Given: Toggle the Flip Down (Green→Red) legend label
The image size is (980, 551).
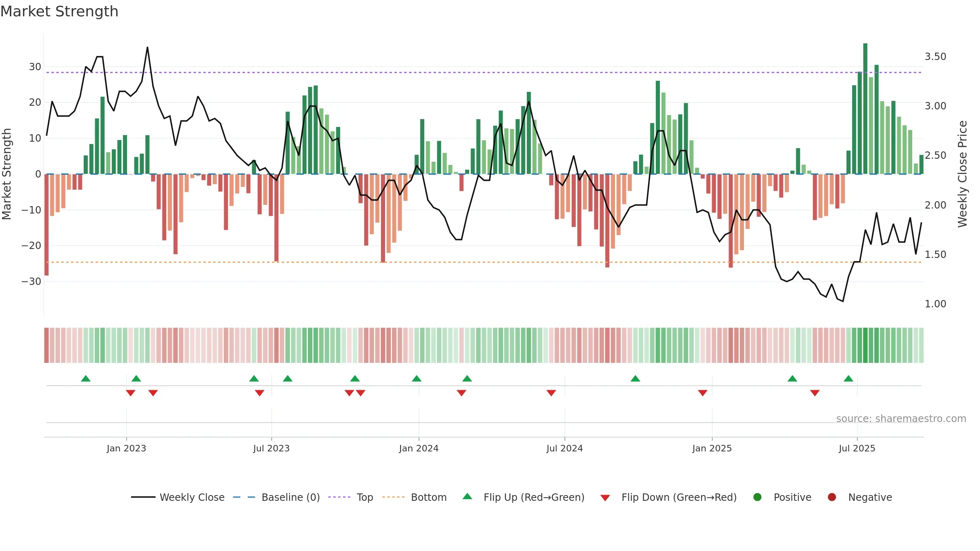Looking at the screenshot, I should pyautogui.click(x=679, y=497).
